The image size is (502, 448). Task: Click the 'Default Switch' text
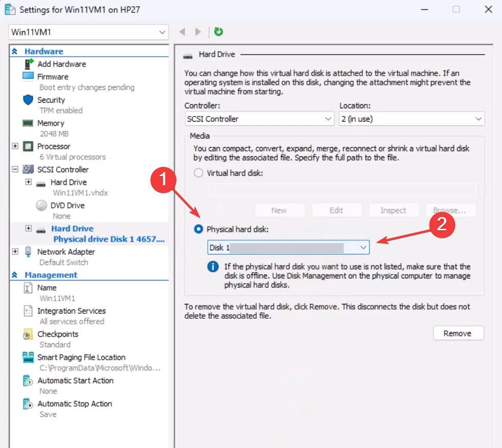(63, 263)
